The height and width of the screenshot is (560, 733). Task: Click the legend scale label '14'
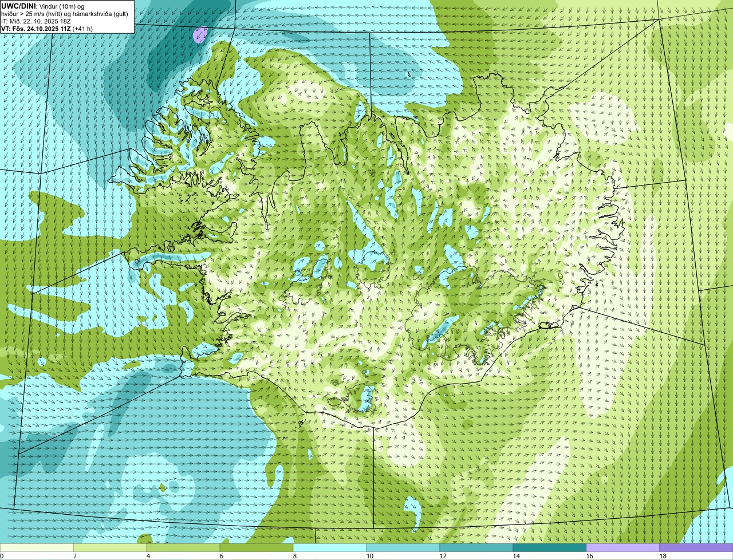tap(517, 556)
